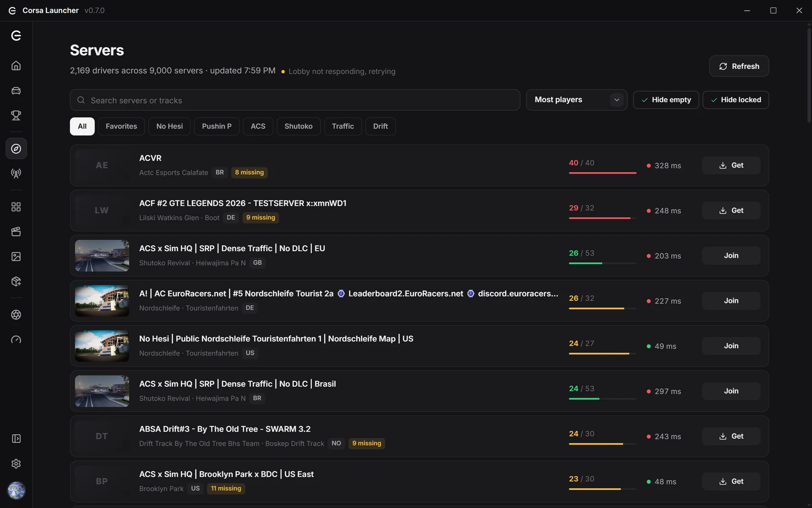
Task: Select the Drift filter tab
Action: click(x=380, y=126)
